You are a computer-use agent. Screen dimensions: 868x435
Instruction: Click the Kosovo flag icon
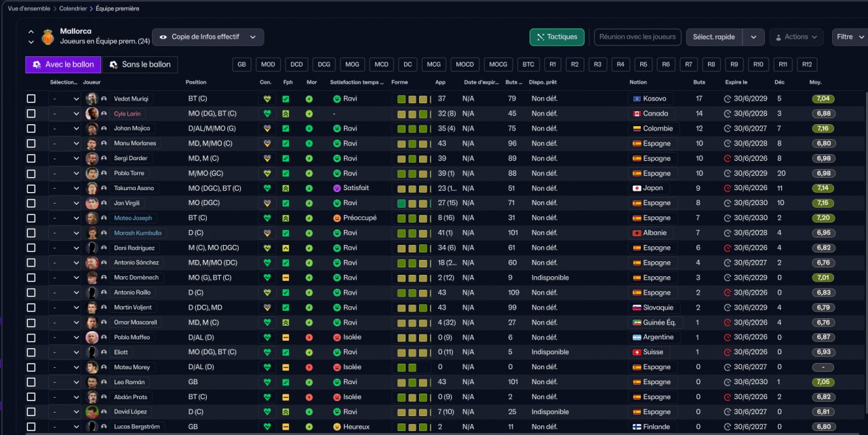click(637, 98)
